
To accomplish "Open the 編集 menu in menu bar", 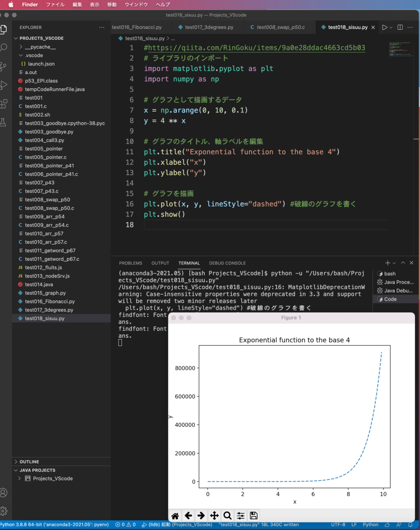I will coord(77,4).
